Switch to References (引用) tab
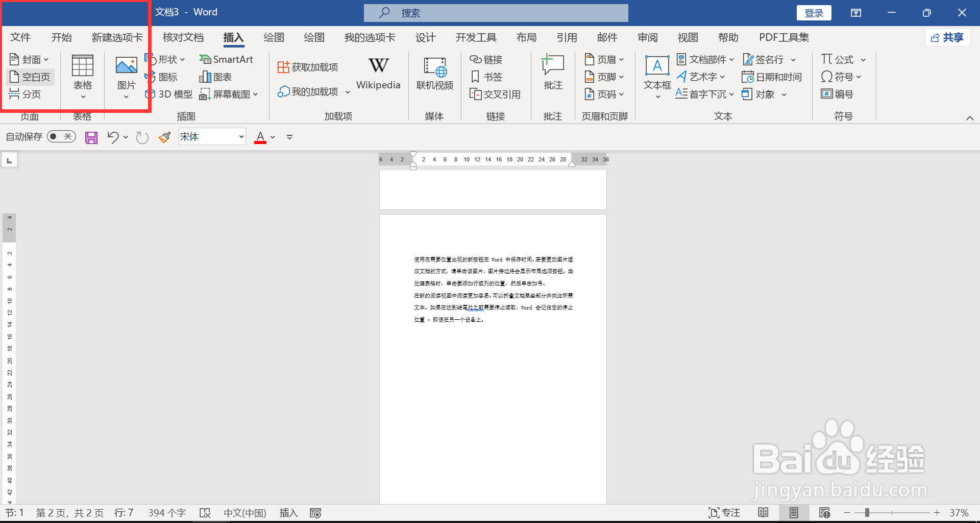This screenshot has height=523, width=980. coord(567,37)
